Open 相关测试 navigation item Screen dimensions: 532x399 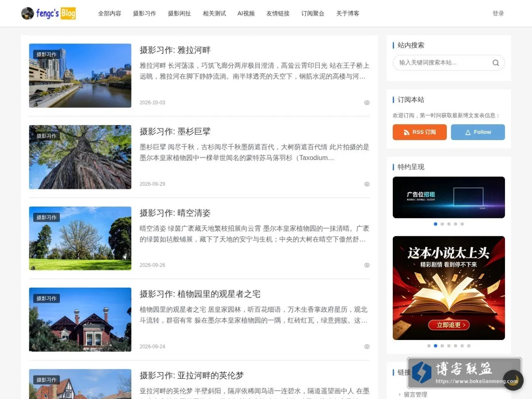pos(215,13)
